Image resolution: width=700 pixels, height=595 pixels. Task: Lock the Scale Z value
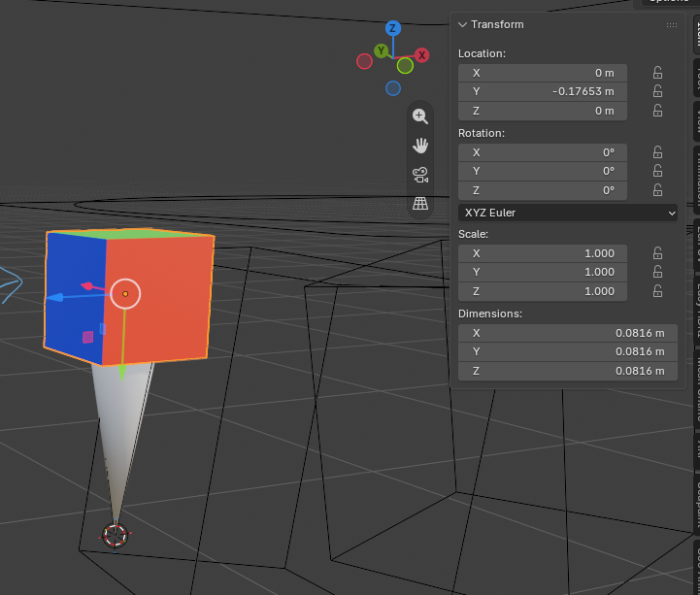(657, 291)
